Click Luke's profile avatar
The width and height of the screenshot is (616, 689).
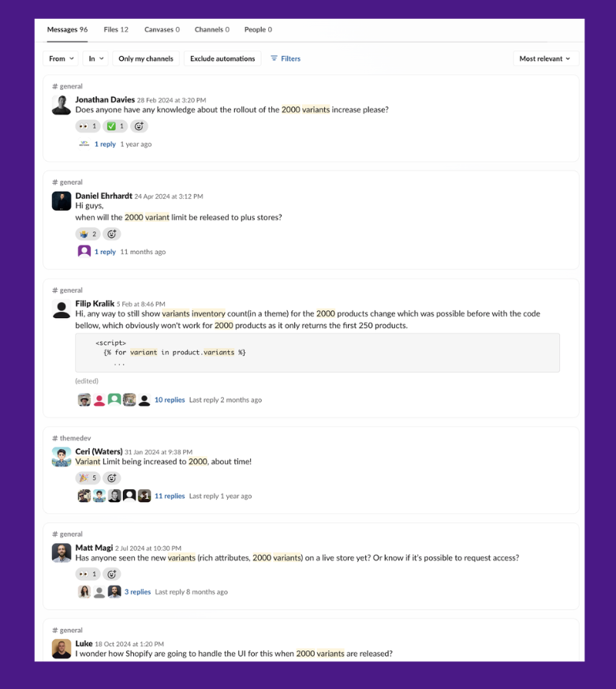tap(62, 649)
